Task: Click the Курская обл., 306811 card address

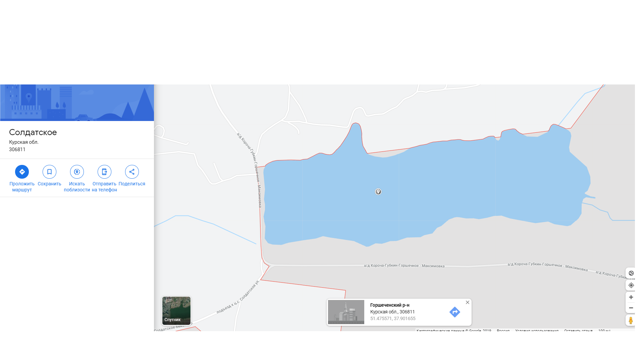Action: tap(392, 312)
